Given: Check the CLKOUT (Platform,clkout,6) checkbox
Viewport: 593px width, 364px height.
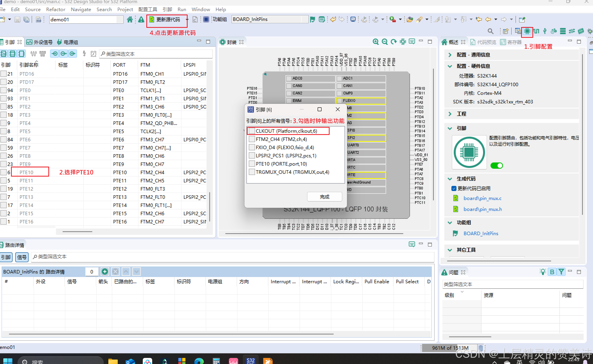Looking at the screenshot, I should (252, 131).
